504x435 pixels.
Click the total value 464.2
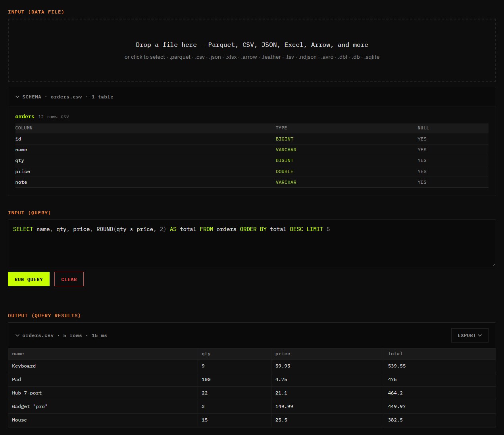point(395,393)
